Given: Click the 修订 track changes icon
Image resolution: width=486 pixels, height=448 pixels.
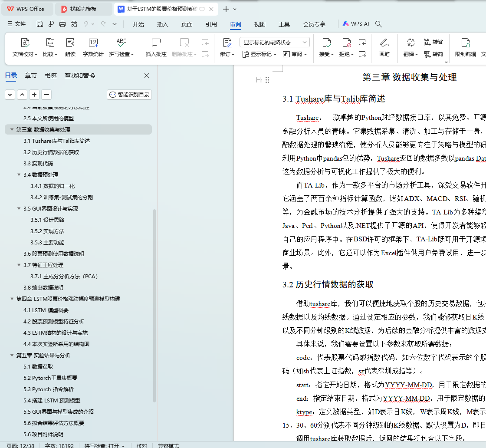Looking at the screenshot, I should [x=227, y=47].
